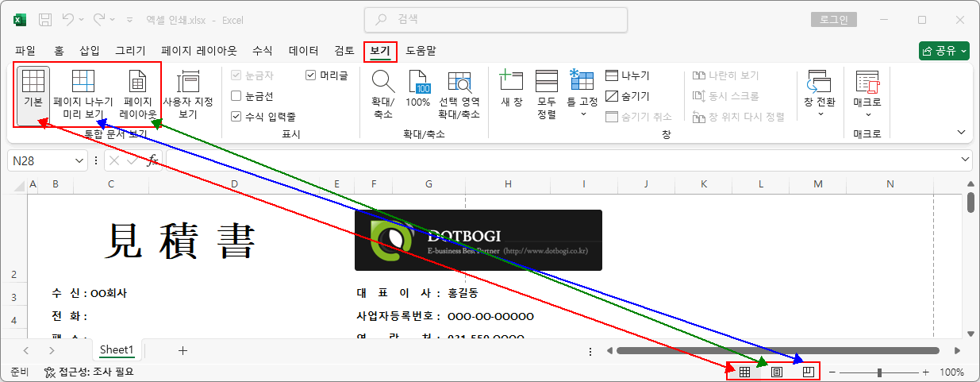
Task: Select the Sheet1 tab
Action: pyautogui.click(x=117, y=350)
